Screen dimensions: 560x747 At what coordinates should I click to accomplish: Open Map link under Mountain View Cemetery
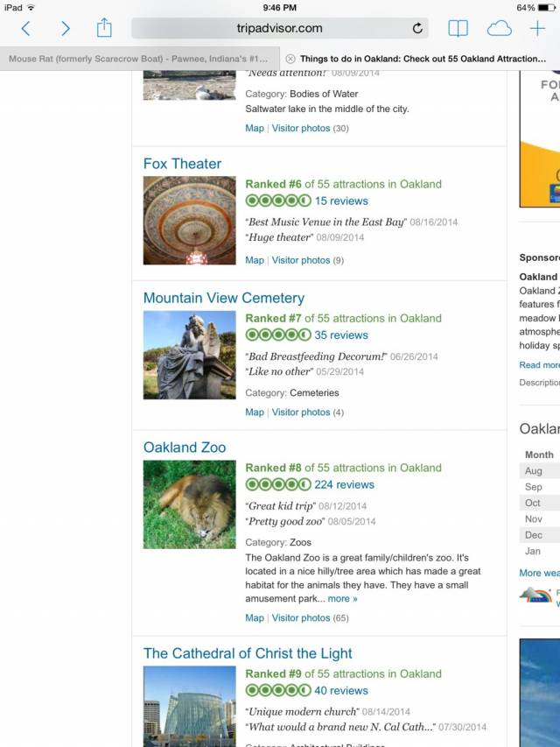[x=255, y=412]
